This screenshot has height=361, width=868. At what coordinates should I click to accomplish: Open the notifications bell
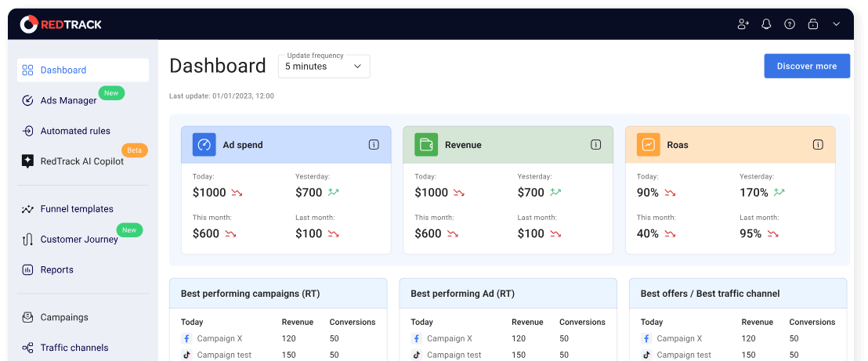[766, 23]
